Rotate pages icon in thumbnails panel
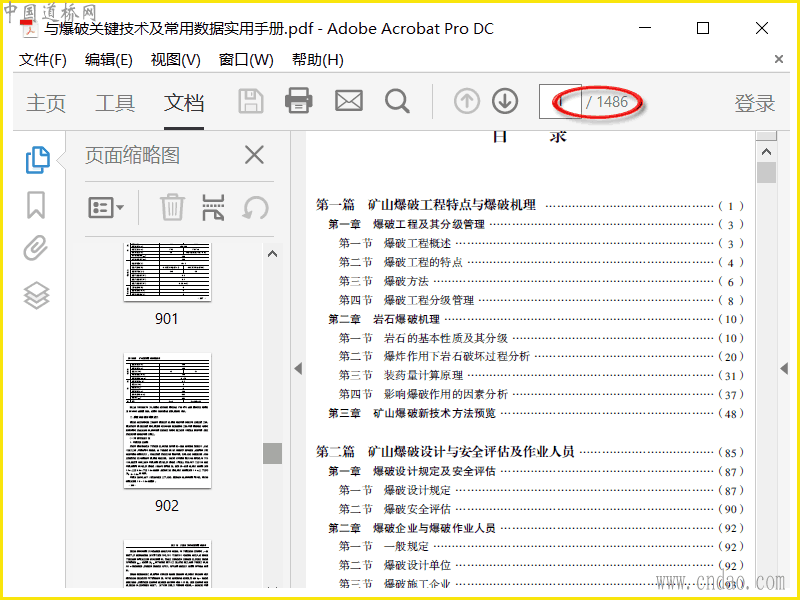This screenshot has width=800, height=600. [x=255, y=208]
